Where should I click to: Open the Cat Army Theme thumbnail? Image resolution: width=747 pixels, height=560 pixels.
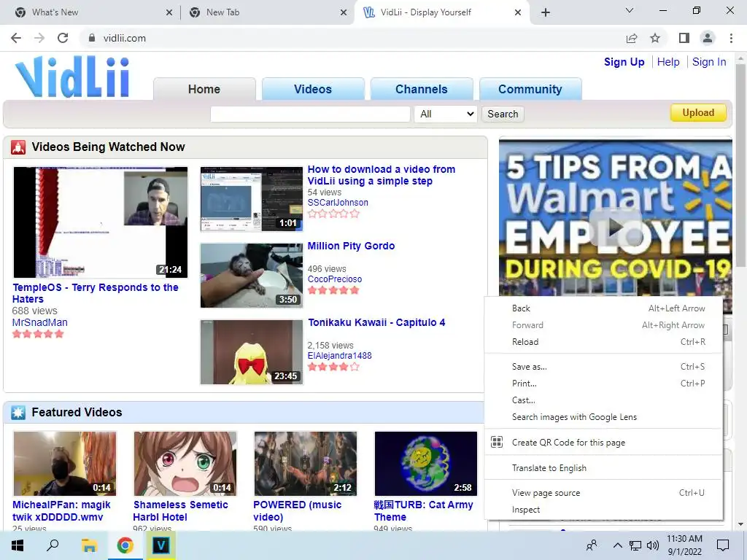[x=426, y=463]
